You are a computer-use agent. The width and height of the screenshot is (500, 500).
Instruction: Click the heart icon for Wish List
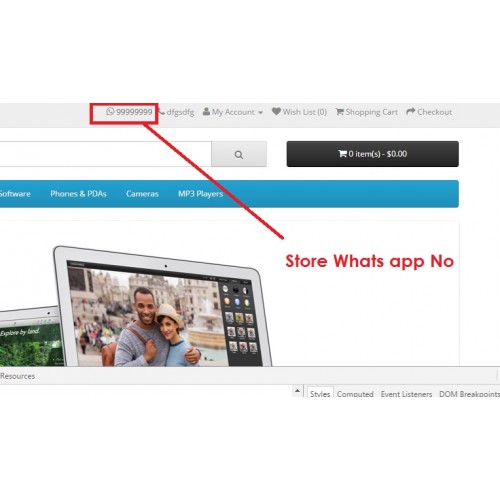point(276,111)
